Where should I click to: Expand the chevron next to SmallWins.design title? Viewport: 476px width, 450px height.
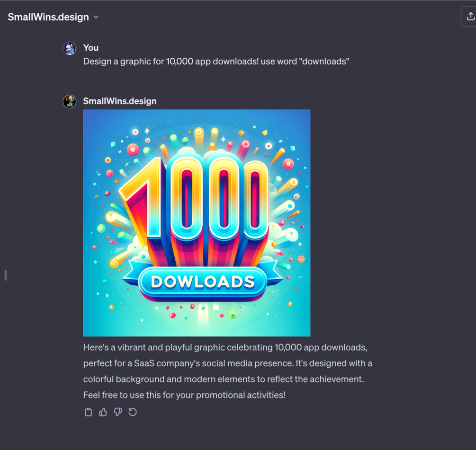click(x=96, y=17)
